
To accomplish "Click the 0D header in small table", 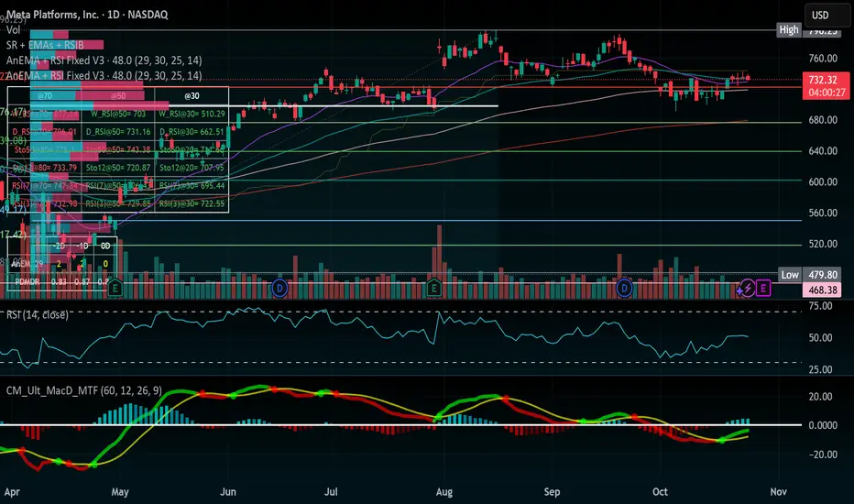I will point(105,246).
